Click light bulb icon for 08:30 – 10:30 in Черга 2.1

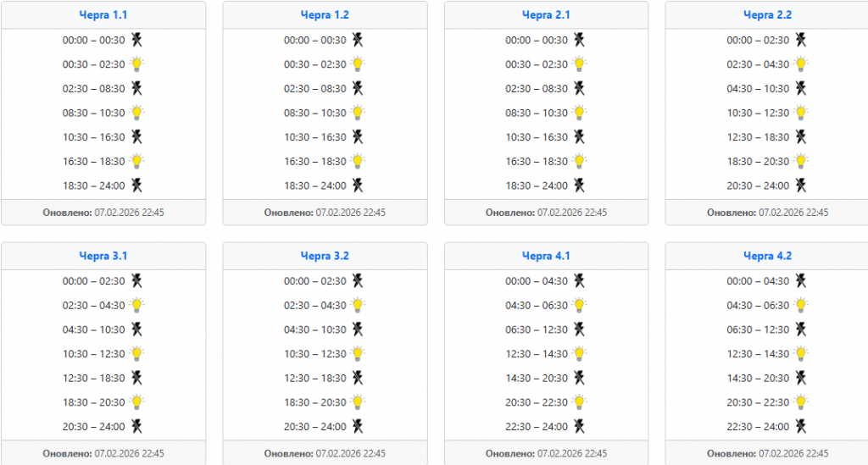click(580, 113)
